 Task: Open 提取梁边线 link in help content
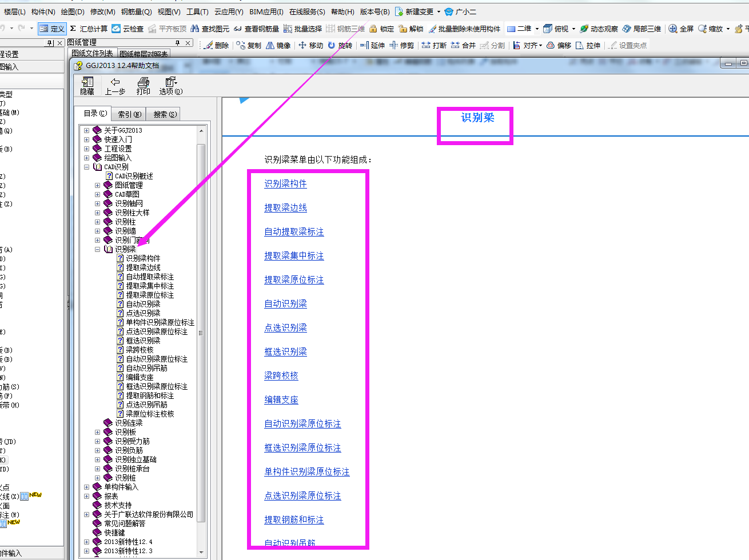coord(285,207)
